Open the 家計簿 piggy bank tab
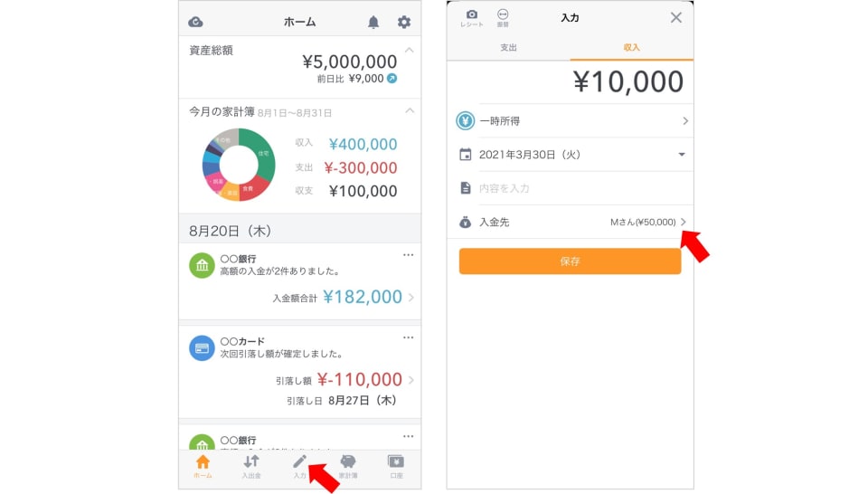Viewport: 868px width, 494px height. coord(348,466)
